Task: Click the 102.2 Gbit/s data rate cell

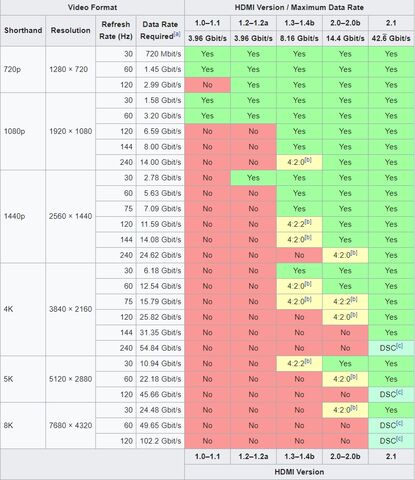Action: point(160,441)
